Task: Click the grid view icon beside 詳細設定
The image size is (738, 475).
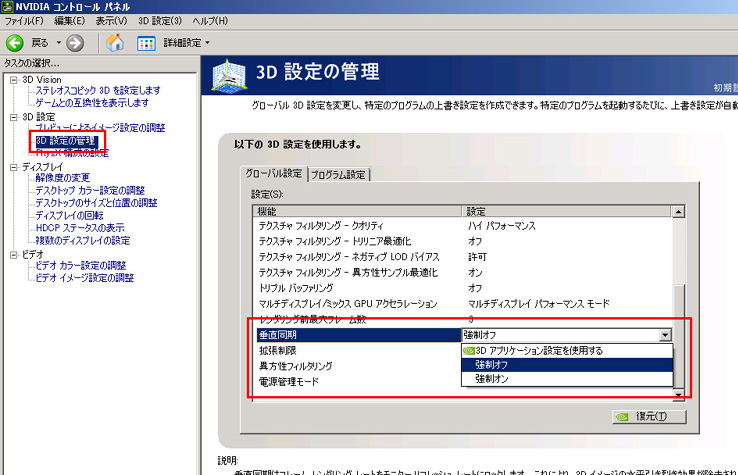Action: (146, 43)
